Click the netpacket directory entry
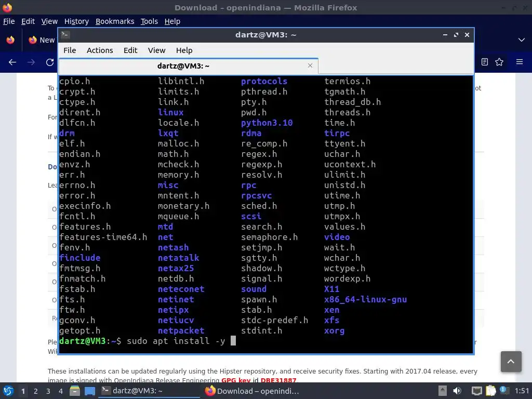The height and width of the screenshot is (399, 532). point(181,331)
